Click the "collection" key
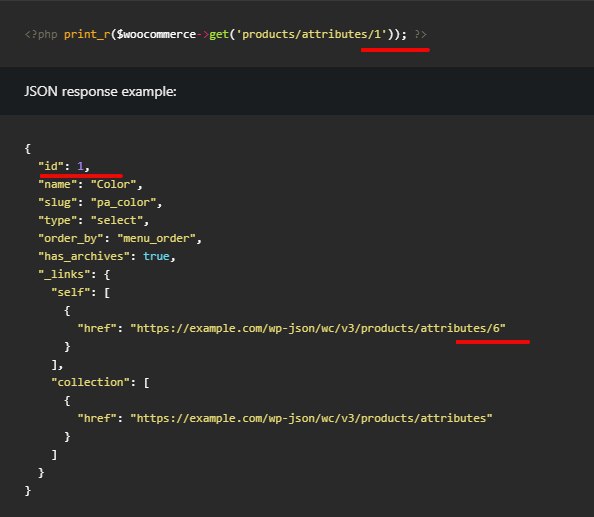 point(90,382)
